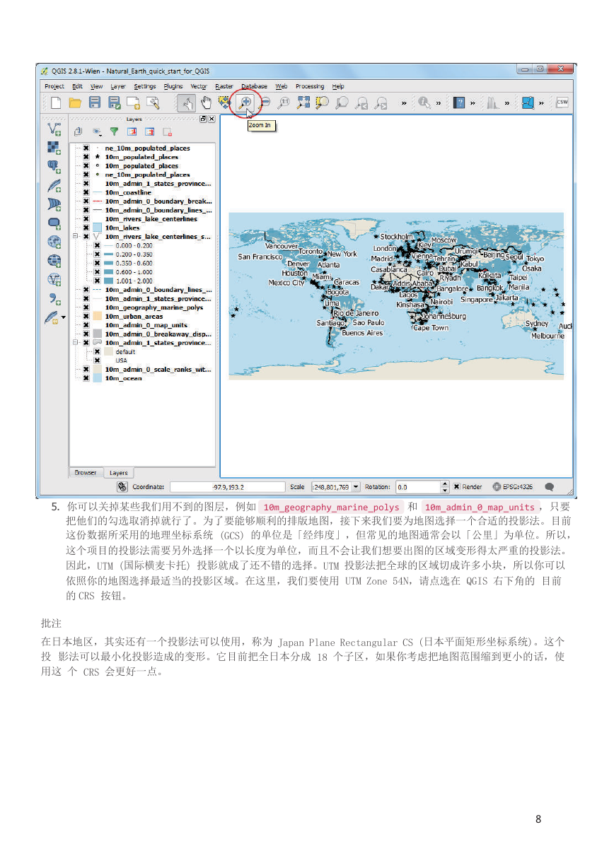Viewport: 614px width, 868px height.
Task: Click the Zoom Next icon
Action: coord(381,103)
